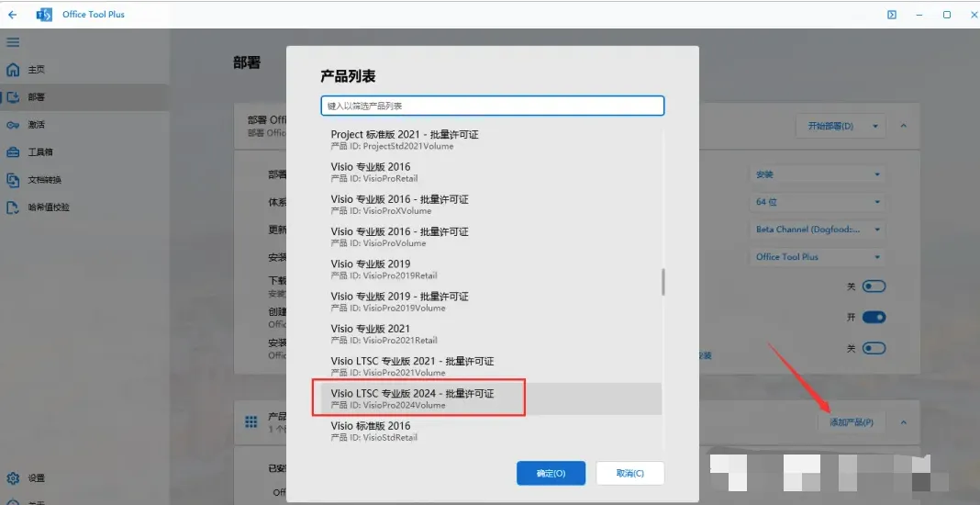
Task: Select Visio 专业版 2019 retail entry
Action: (x=491, y=269)
